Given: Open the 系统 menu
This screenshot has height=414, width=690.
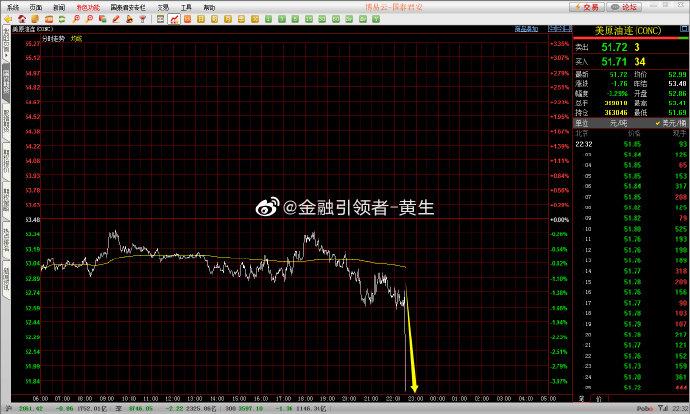Looking at the screenshot, I should point(13,6).
